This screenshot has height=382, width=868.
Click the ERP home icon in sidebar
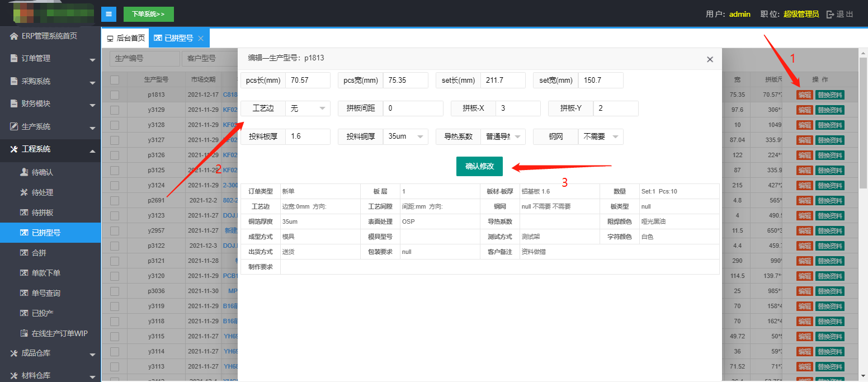[14, 36]
